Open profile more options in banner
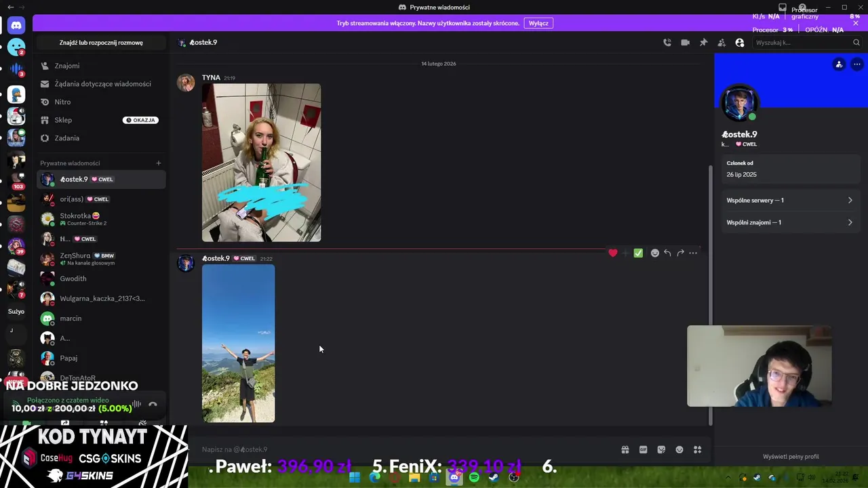The height and width of the screenshot is (488, 868). point(857,64)
